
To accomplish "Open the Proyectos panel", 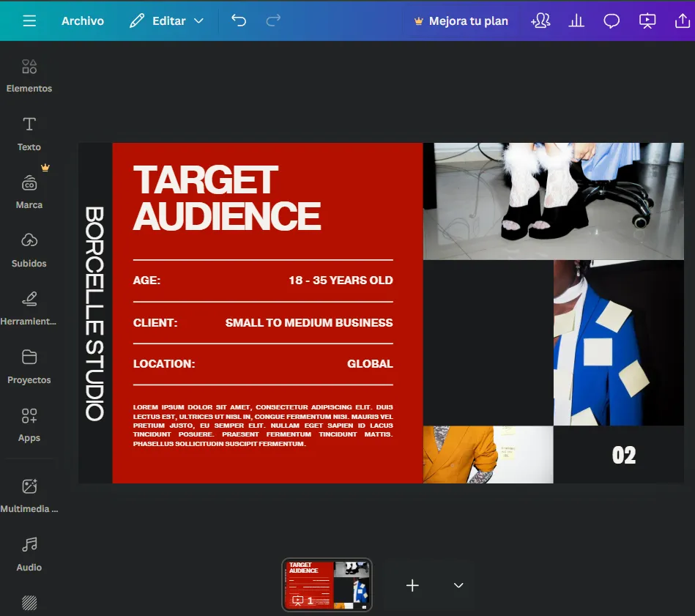I will tap(29, 366).
